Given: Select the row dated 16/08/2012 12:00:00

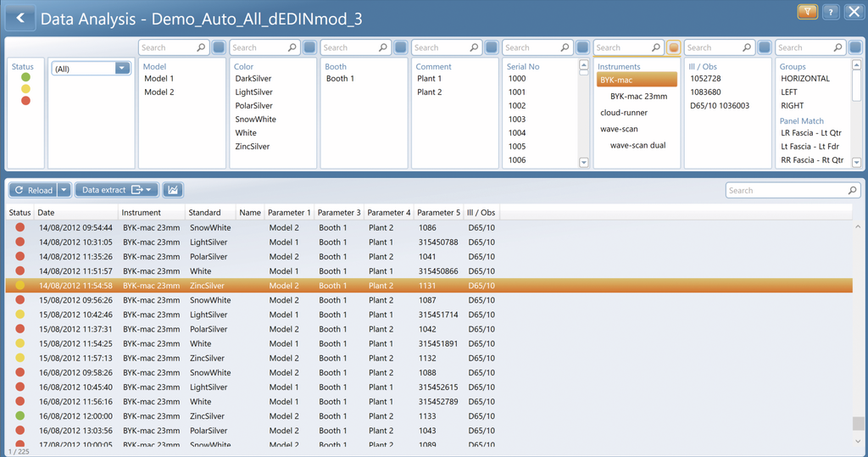Looking at the screenshot, I should pyautogui.click(x=429, y=416).
